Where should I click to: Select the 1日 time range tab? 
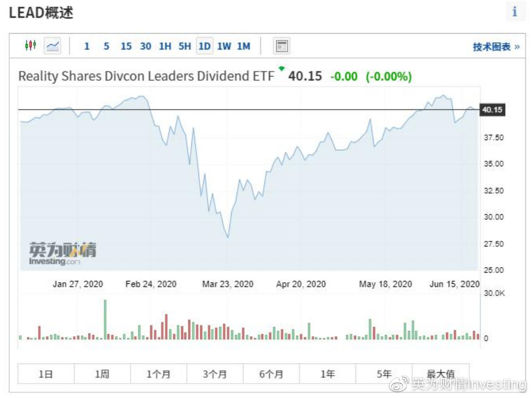pos(46,374)
